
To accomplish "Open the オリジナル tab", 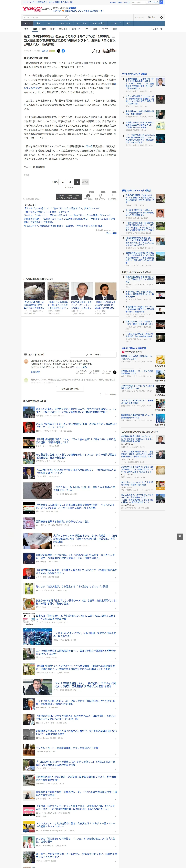I will click(x=81, y=23).
